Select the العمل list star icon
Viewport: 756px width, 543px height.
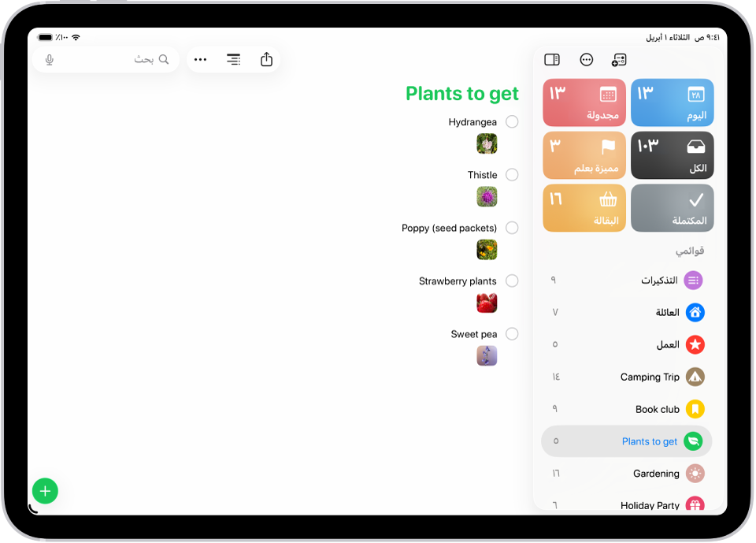click(x=695, y=344)
